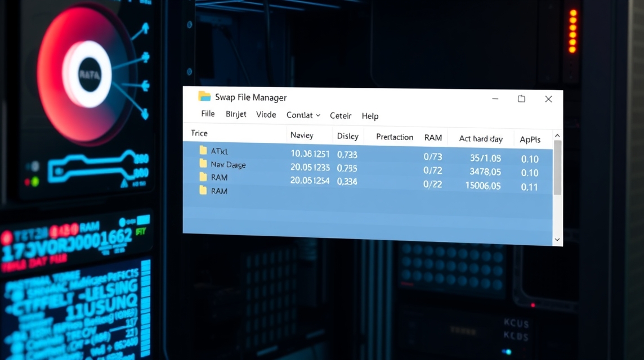The width and height of the screenshot is (644, 360).
Task: Click the Swap File Manager title folder icon
Action: [x=204, y=96]
